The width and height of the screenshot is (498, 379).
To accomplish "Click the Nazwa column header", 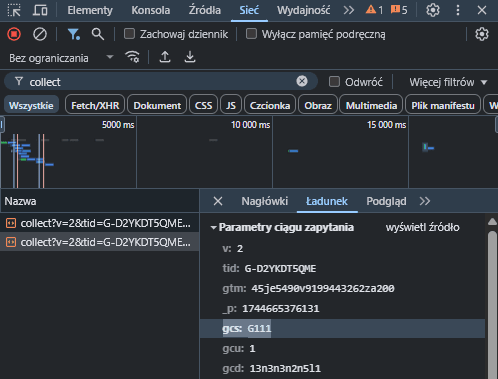I will (100, 201).
